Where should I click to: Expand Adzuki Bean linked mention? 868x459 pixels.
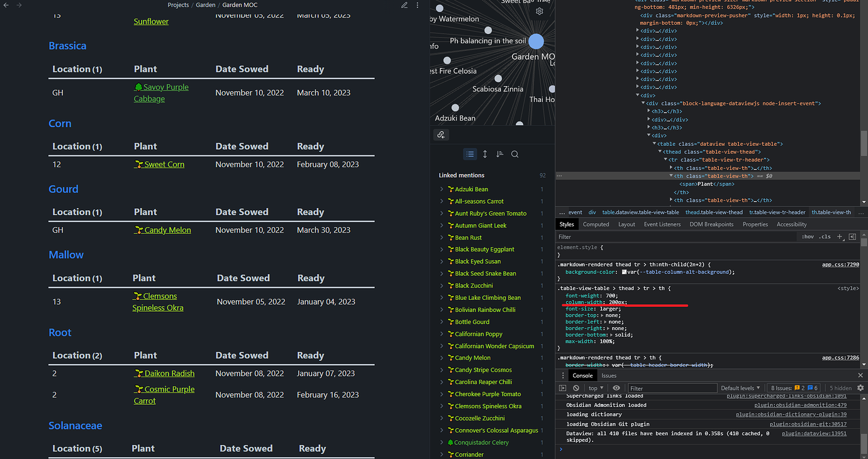[442, 189]
